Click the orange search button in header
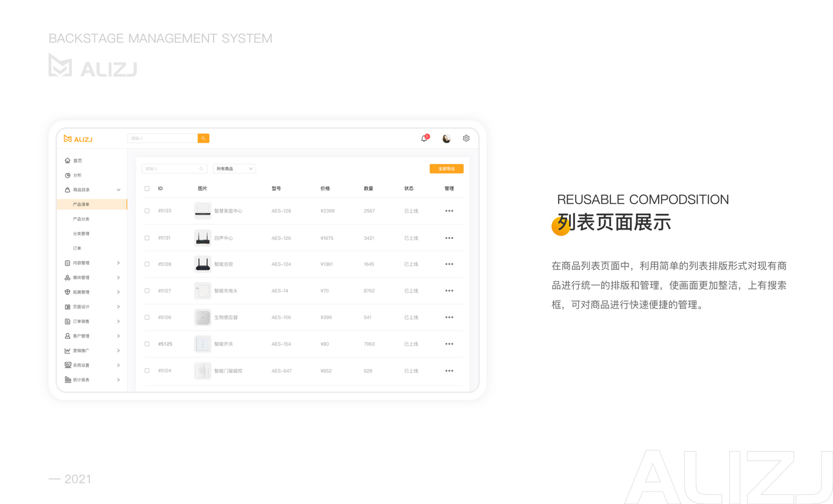This screenshot has height=504, width=833. 204,138
